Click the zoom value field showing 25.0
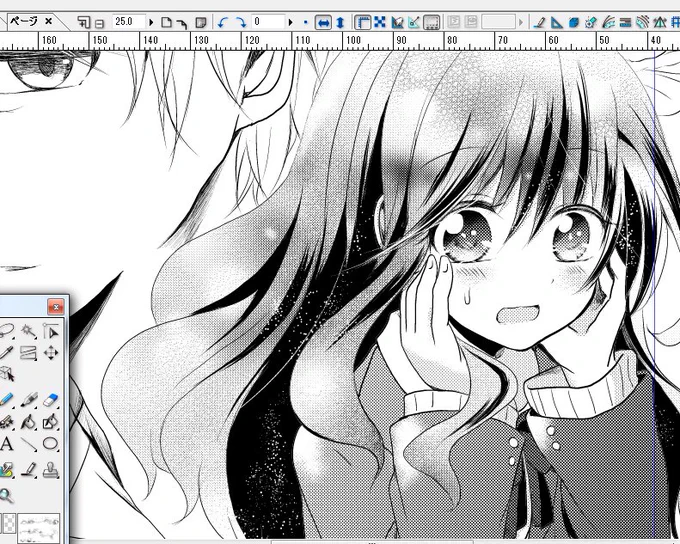 pyautogui.click(x=128, y=22)
